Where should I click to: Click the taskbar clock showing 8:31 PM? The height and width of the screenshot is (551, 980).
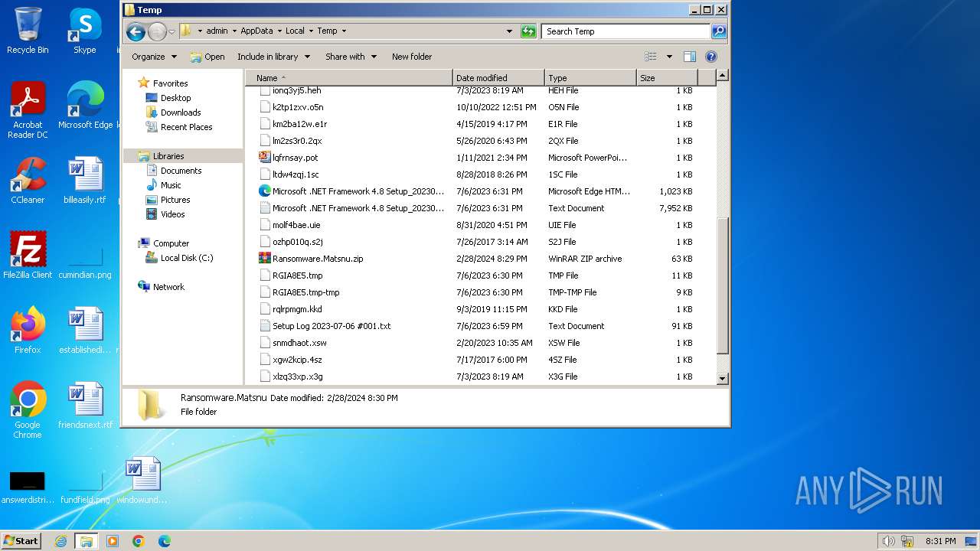[940, 541]
